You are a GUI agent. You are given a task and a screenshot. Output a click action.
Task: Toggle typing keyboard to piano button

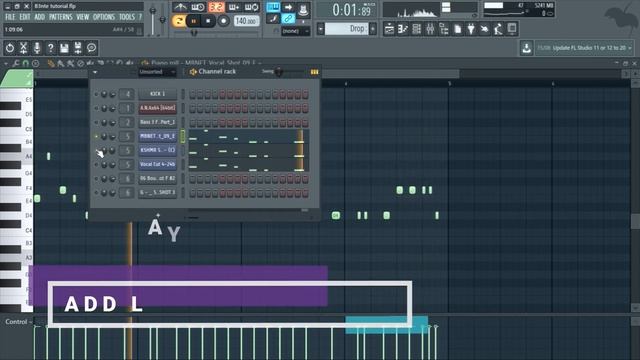(x=273, y=7)
